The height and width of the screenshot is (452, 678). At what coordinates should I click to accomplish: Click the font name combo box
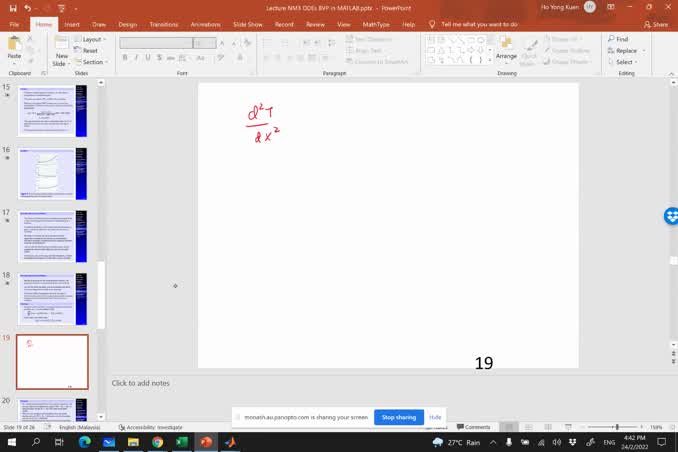(x=156, y=43)
